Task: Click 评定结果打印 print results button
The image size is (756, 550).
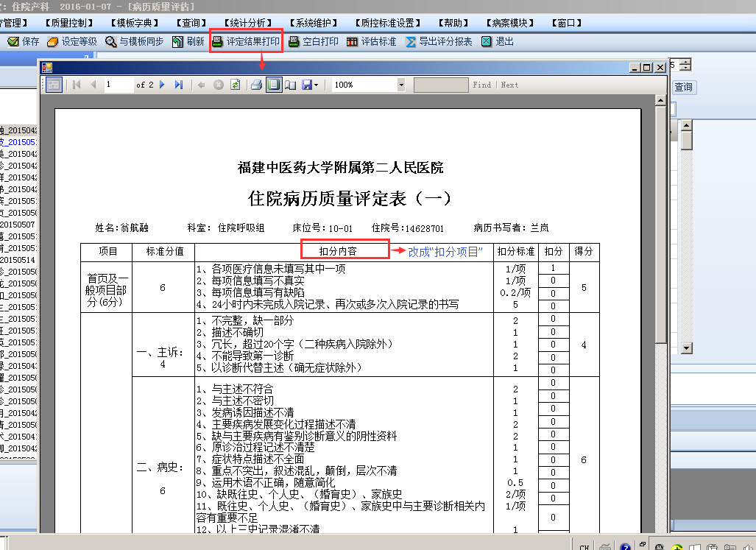Action: click(x=246, y=41)
